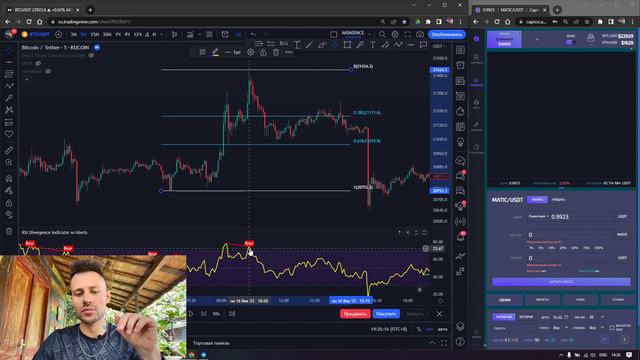640x360 pixels.
Task: Open the watchlist panel on right sidebar
Action: point(460,50)
